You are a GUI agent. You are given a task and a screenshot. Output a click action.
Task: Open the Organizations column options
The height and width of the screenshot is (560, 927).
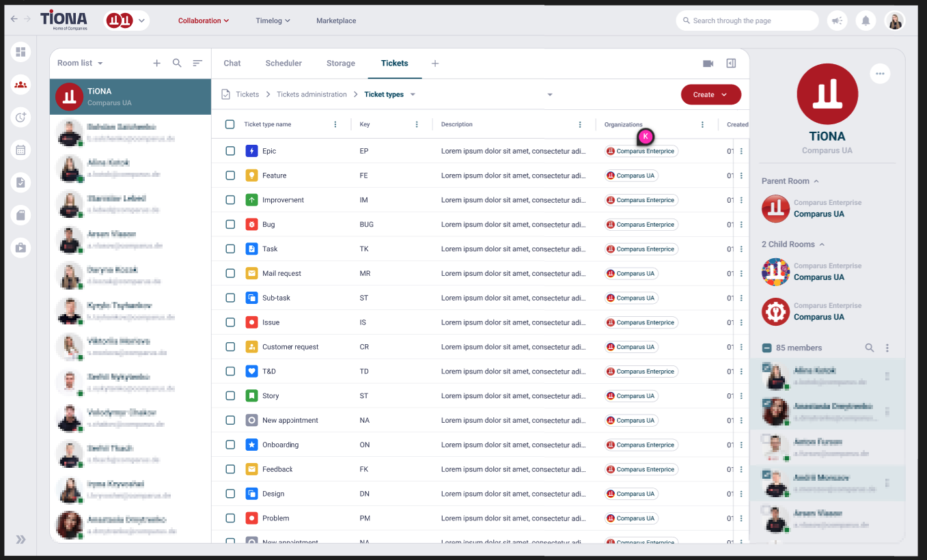(x=702, y=124)
